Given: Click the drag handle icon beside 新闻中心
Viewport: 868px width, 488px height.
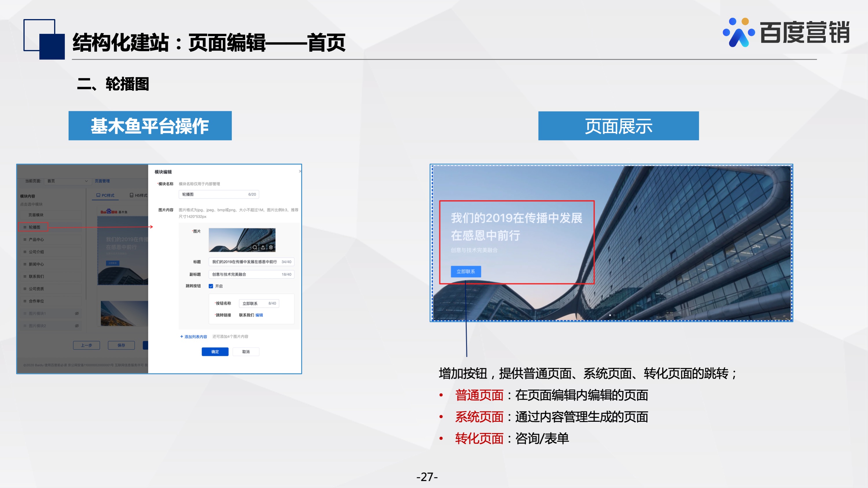Looking at the screenshot, I should (25, 264).
